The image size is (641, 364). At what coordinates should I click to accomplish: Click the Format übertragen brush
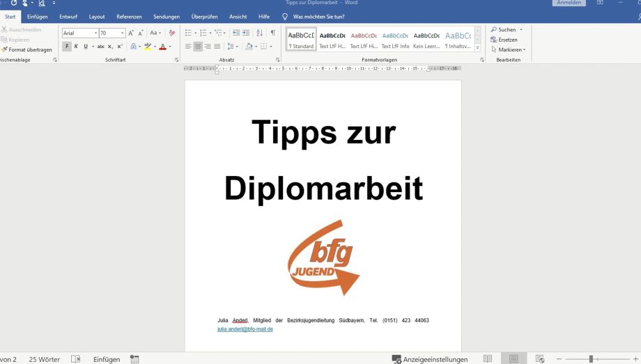(27, 49)
